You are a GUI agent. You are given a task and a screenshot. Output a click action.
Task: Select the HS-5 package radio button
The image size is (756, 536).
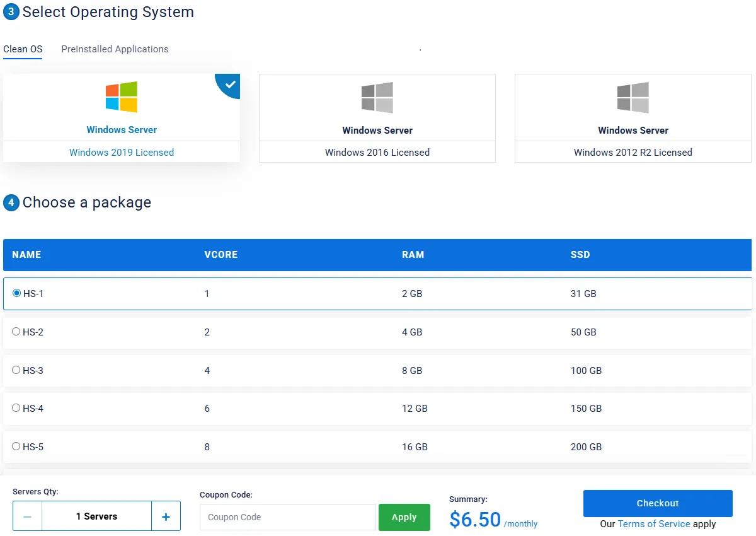point(16,446)
